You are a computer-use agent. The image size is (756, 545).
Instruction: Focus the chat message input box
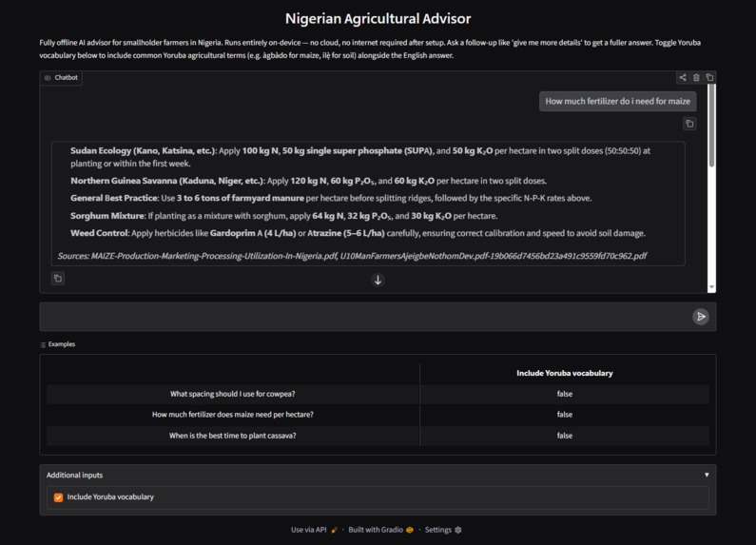(x=366, y=317)
